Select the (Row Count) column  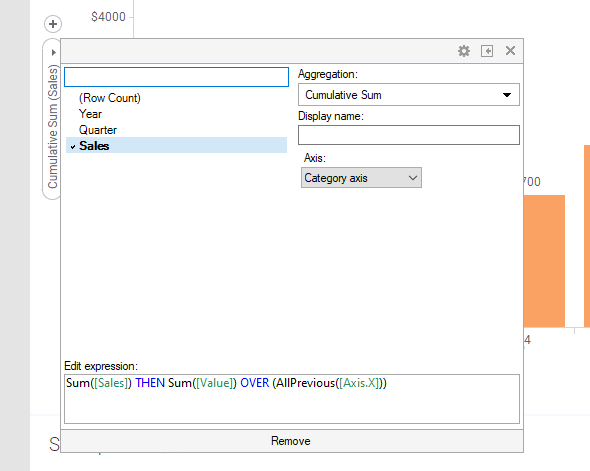tap(109, 98)
